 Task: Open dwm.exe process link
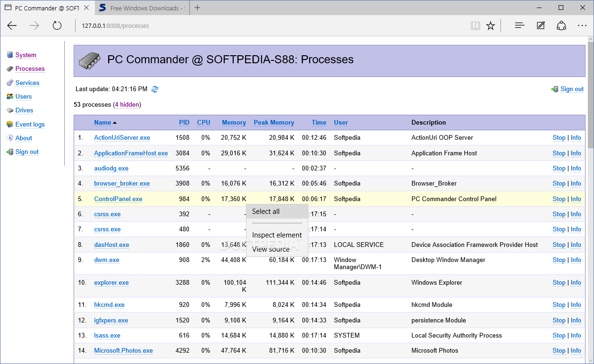107,260
